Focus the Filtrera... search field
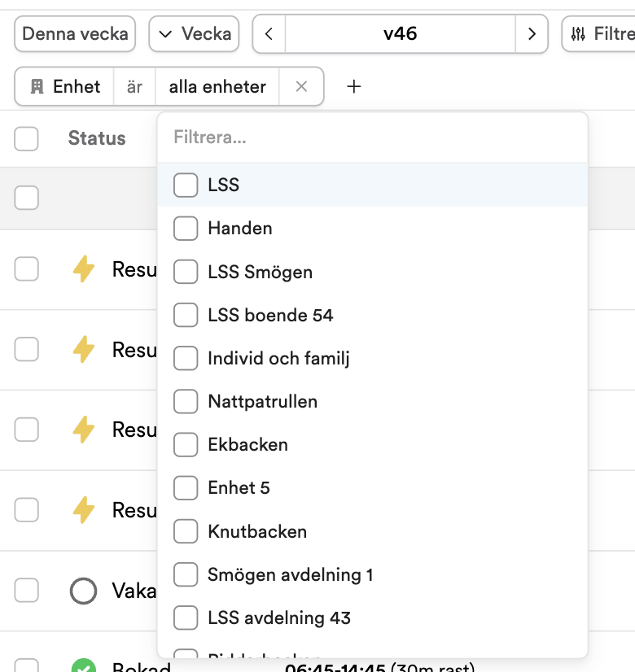The height and width of the screenshot is (672, 635). tap(372, 137)
